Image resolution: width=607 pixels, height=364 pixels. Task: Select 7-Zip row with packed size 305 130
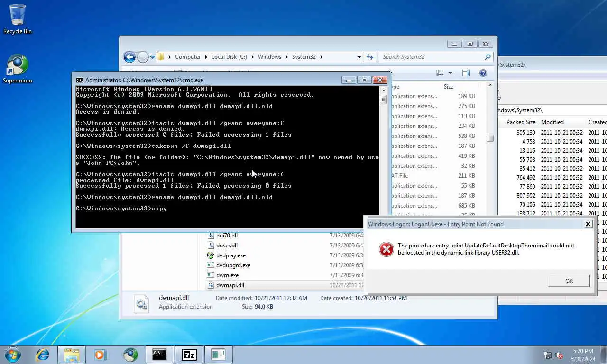pyautogui.click(x=552, y=133)
